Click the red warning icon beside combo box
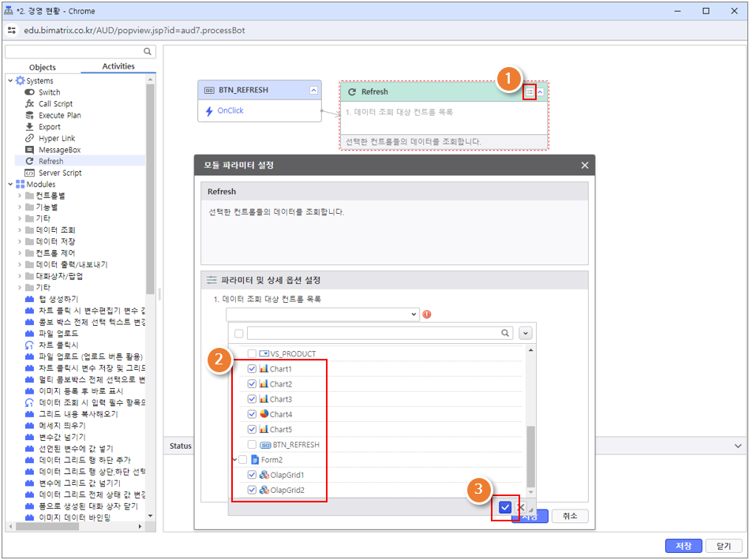749x560 pixels. [x=427, y=314]
